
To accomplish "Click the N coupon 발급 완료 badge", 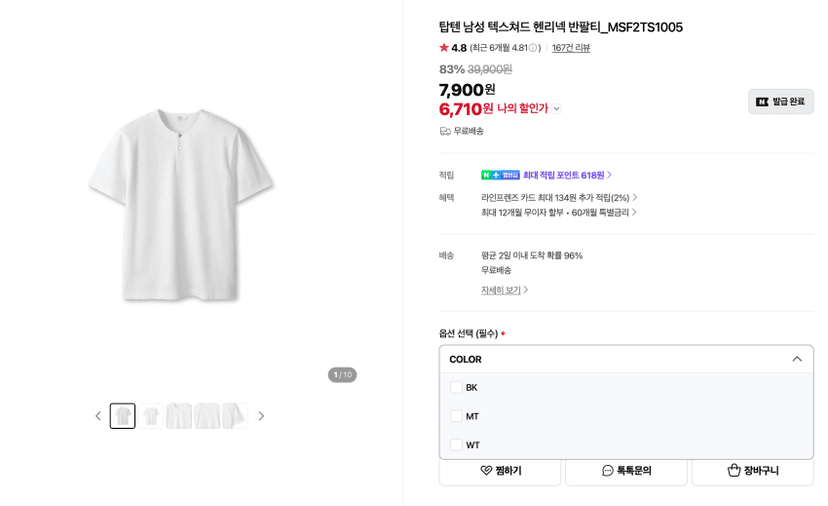I will (780, 101).
